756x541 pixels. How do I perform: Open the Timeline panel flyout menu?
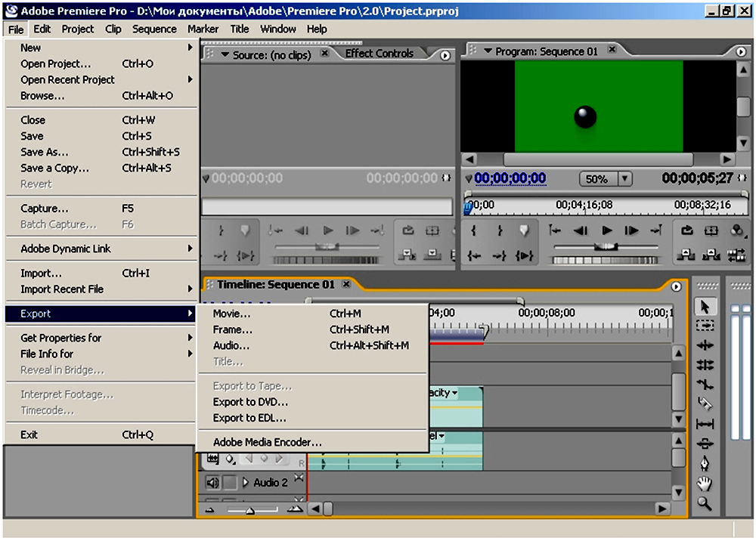tap(676, 286)
